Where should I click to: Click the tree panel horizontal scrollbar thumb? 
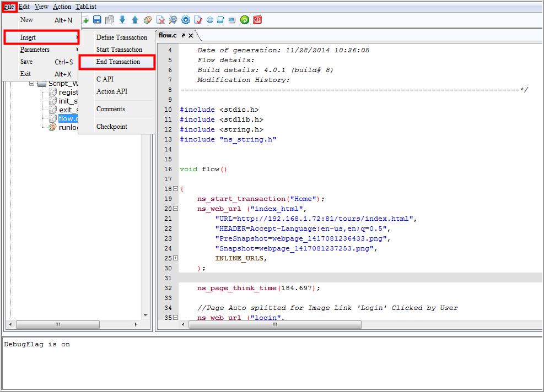pos(57,324)
